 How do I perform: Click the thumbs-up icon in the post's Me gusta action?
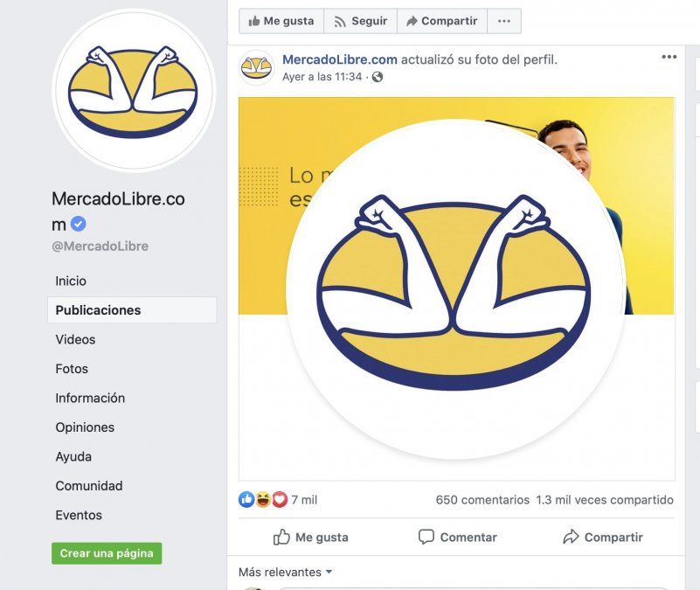[281, 537]
